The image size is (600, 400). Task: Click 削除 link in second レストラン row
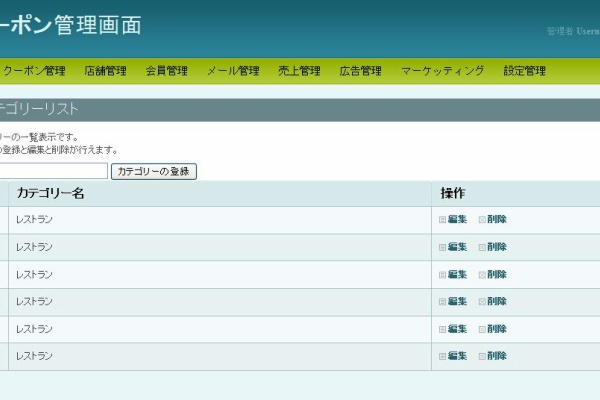point(497,247)
